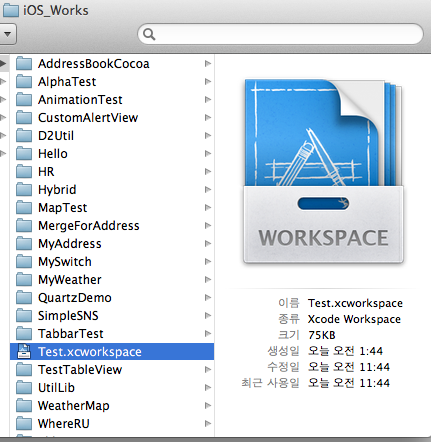431x442 pixels.
Task: Click the 75KB size value
Action: pyautogui.click(x=322, y=335)
